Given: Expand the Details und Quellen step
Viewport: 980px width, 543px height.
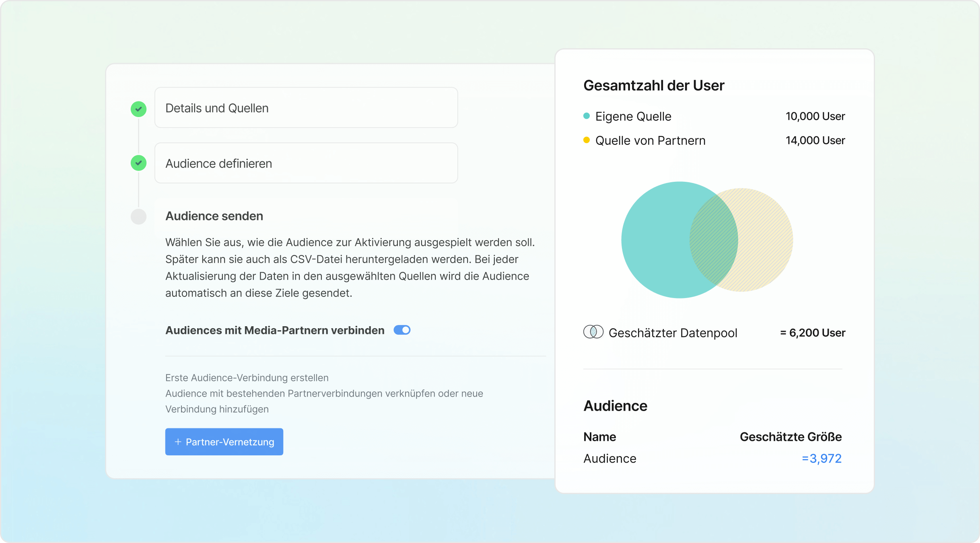Looking at the screenshot, I should click(306, 107).
